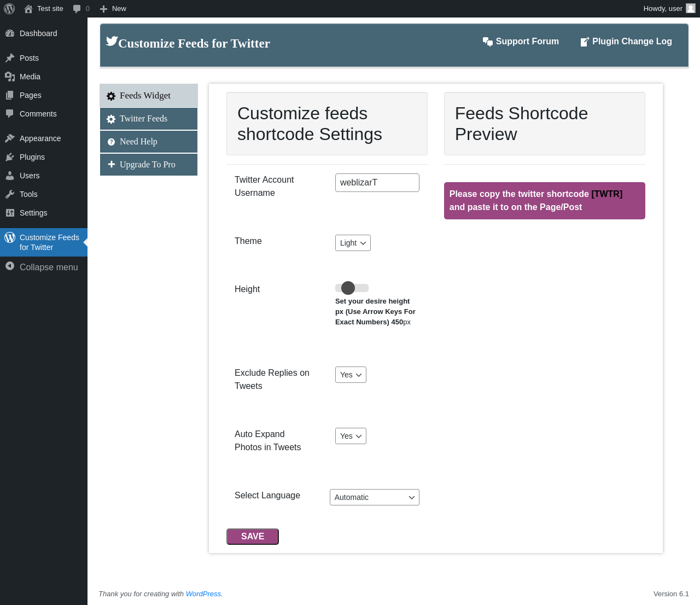Switch to the Feeds Widget tab
The image size is (700, 605).
(x=149, y=96)
